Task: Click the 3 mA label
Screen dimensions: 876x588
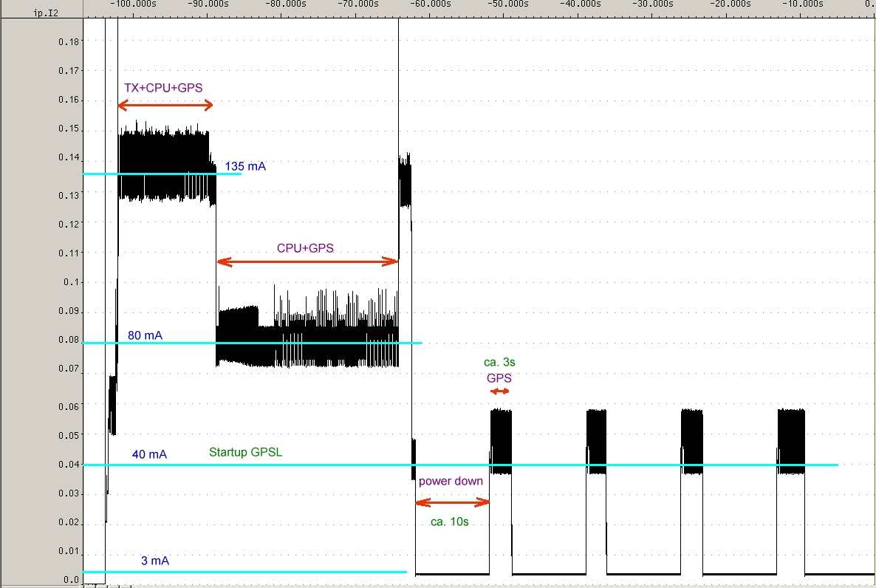Action: click(x=155, y=561)
